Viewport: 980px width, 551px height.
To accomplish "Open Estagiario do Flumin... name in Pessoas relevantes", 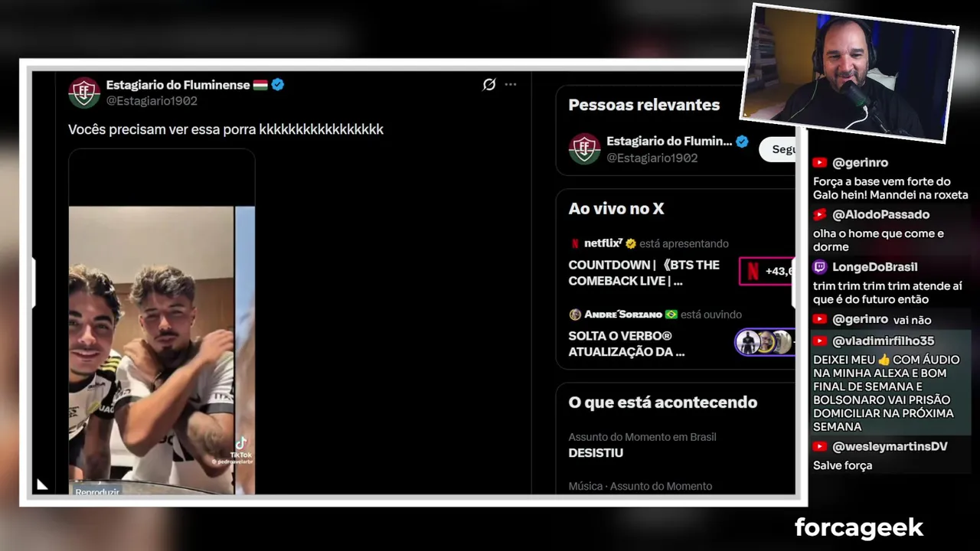I will (x=669, y=141).
